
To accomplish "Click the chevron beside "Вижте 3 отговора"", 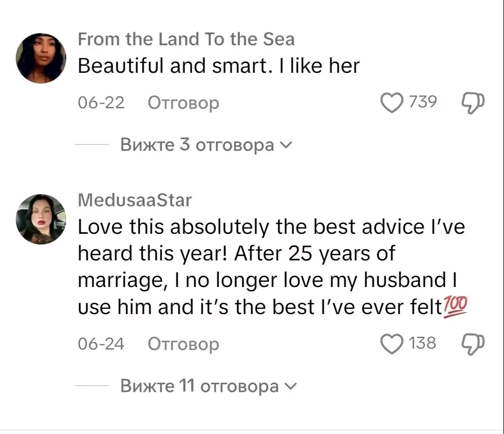I will coord(286,146).
